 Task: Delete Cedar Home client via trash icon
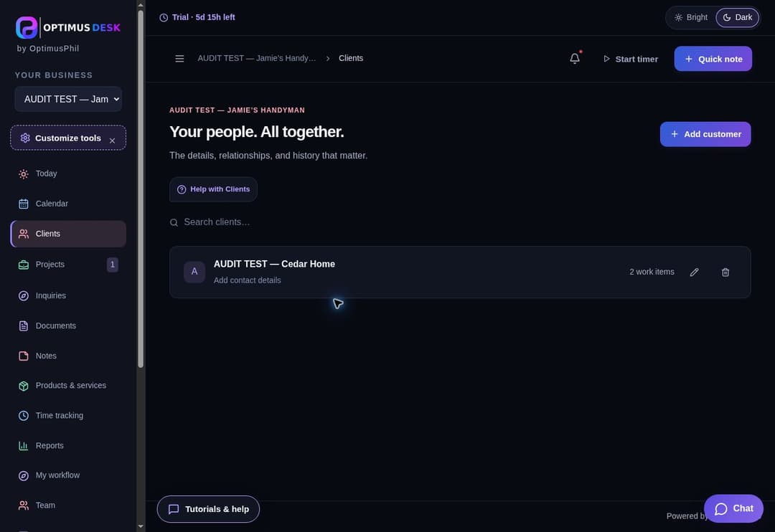pyautogui.click(x=725, y=272)
